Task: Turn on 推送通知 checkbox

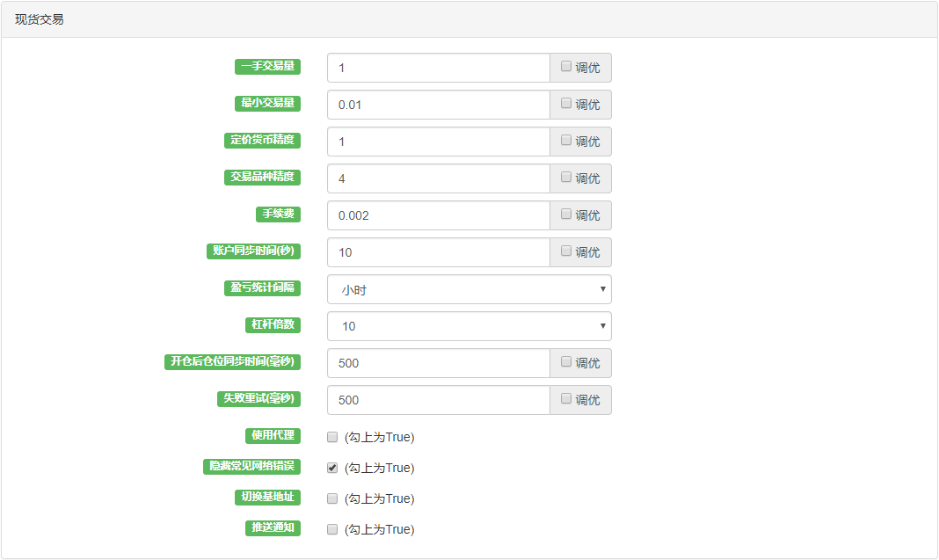Action: pos(332,529)
